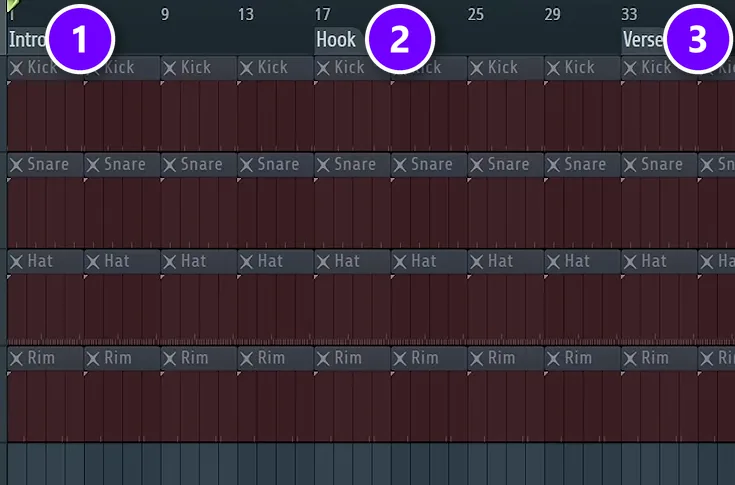Open Hat clip menu icon at bar 33
The image size is (735, 485).
tap(630, 262)
